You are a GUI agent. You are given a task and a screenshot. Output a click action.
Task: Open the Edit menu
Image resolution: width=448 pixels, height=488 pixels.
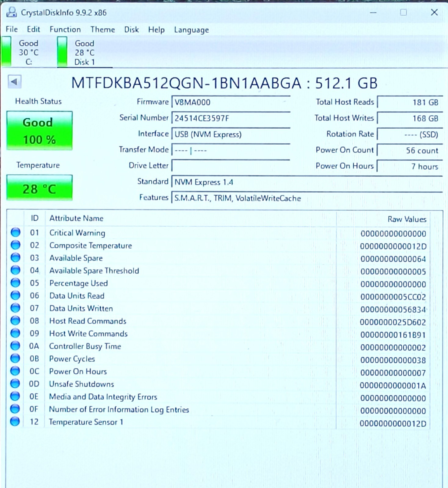click(x=33, y=29)
